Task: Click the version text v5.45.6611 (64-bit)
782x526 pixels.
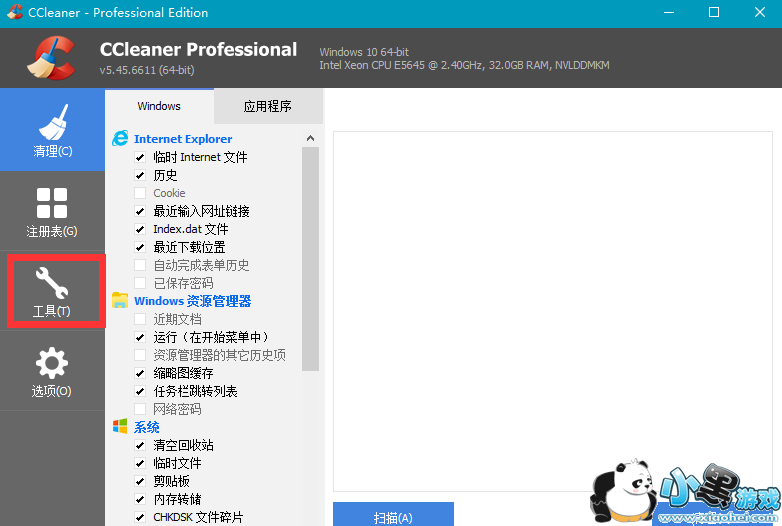Action: coord(147,70)
